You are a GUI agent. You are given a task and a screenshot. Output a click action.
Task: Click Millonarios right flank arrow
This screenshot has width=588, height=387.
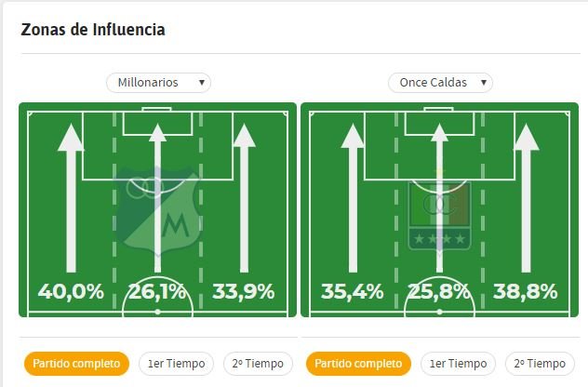coord(244,198)
